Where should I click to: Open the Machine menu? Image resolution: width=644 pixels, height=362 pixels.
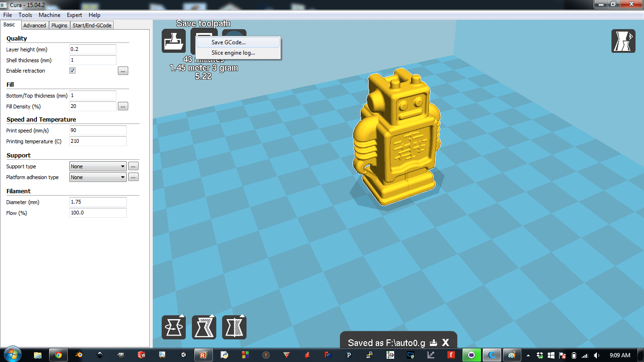click(50, 15)
